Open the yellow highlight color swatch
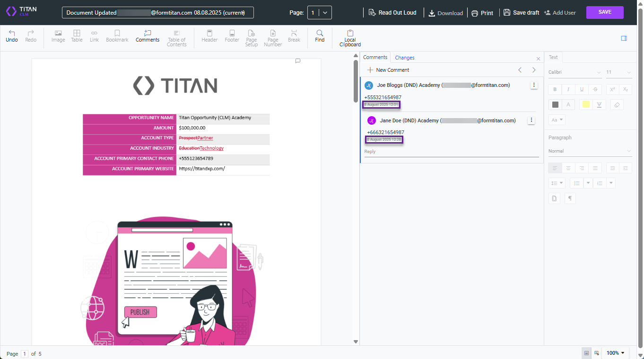Image resolution: width=644 pixels, height=359 pixels. click(x=586, y=104)
